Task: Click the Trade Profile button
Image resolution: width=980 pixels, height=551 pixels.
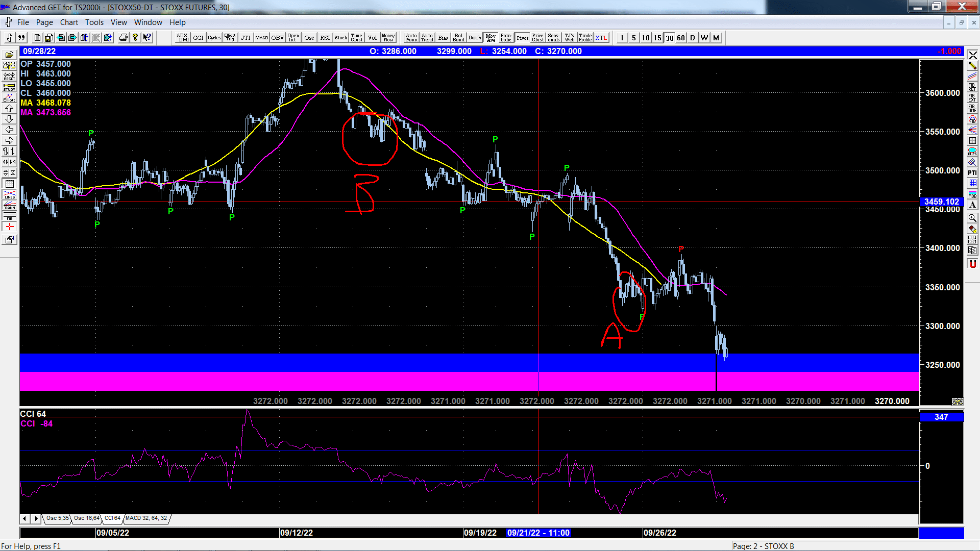Action: (585, 38)
